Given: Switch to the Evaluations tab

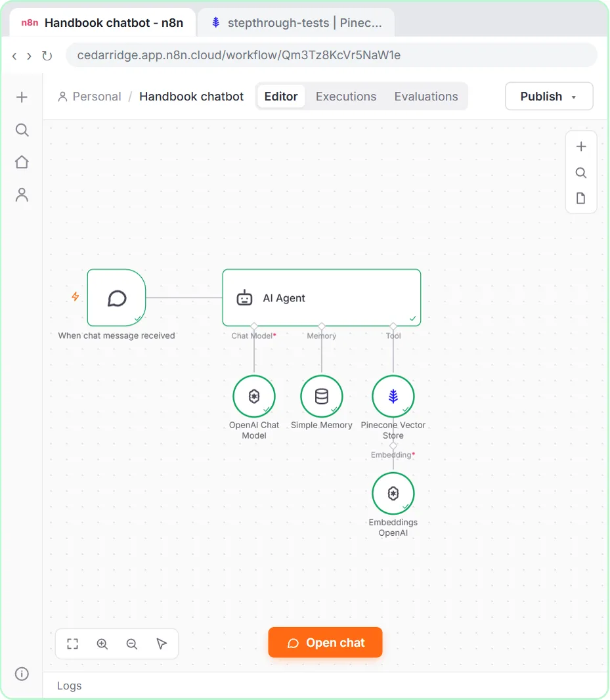Looking at the screenshot, I should pos(426,97).
